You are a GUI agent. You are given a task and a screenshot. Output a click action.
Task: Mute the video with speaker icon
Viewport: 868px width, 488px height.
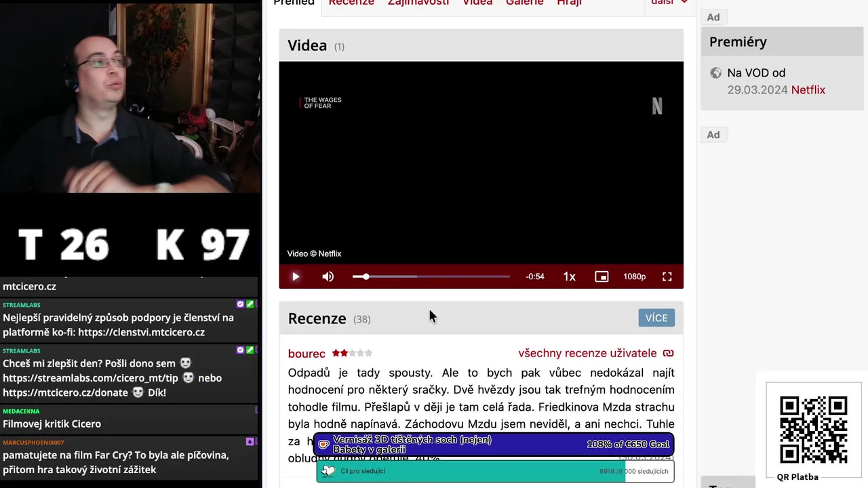point(328,277)
